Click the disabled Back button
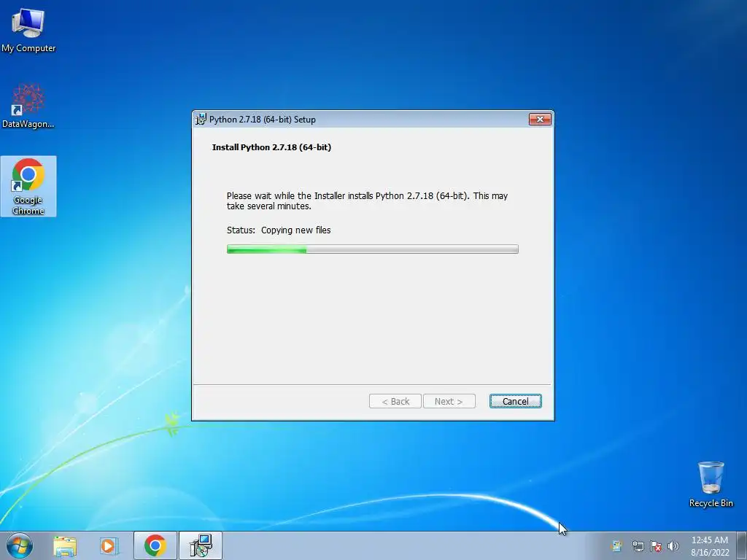Image resolution: width=747 pixels, height=560 pixels. coord(395,401)
